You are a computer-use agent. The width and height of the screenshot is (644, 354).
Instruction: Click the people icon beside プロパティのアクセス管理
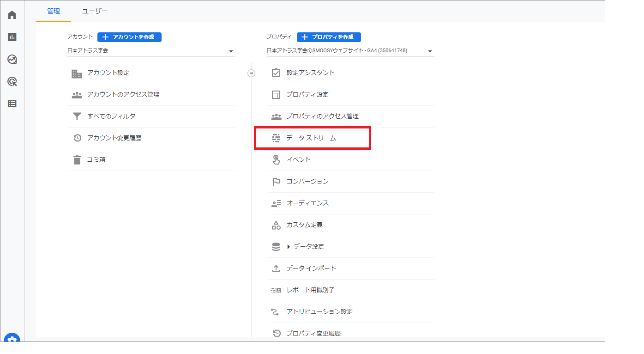[x=276, y=116]
